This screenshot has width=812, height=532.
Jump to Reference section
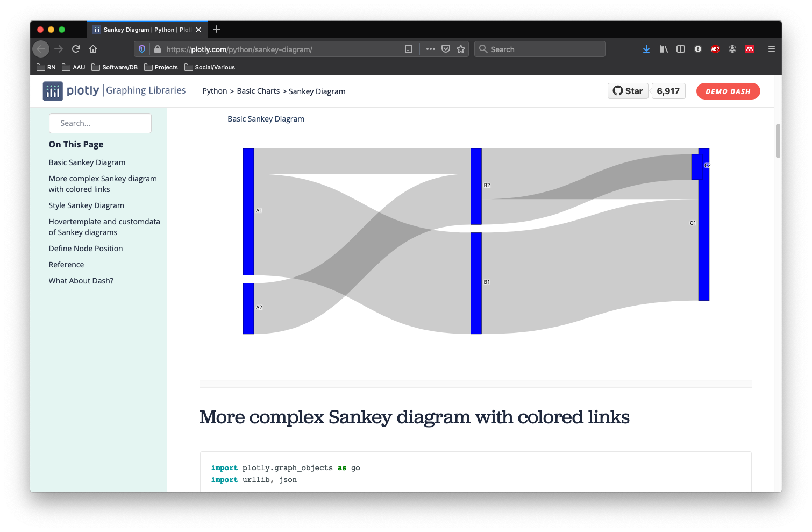[66, 265]
